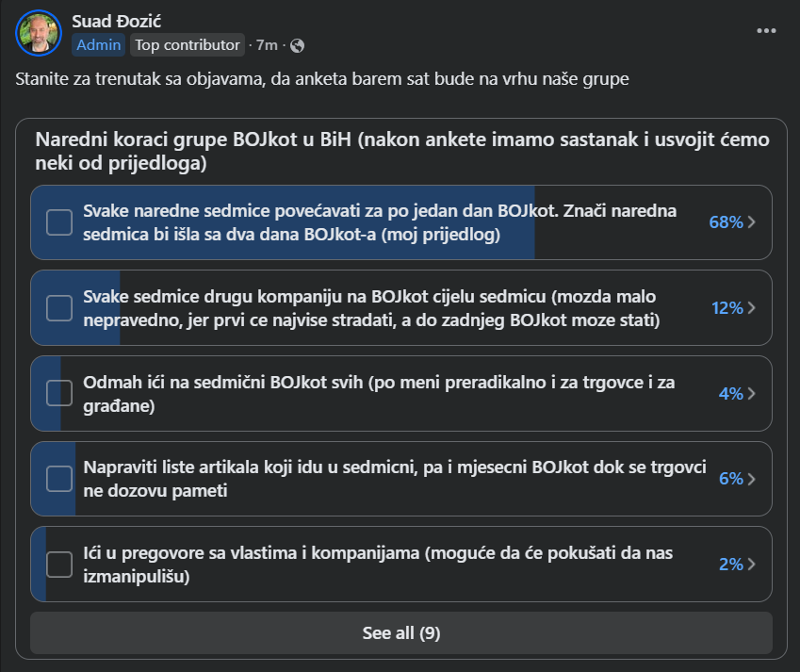The width and height of the screenshot is (800, 672).
Task: Check the 'Svake sedmice drugu kompaniju' option
Action: click(59, 308)
